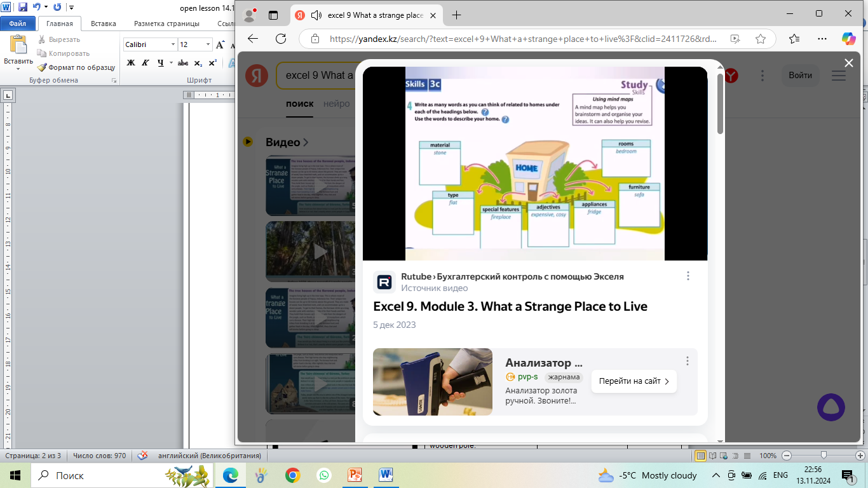
Task: Switch to the Главная ribbon tab
Action: (60, 24)
